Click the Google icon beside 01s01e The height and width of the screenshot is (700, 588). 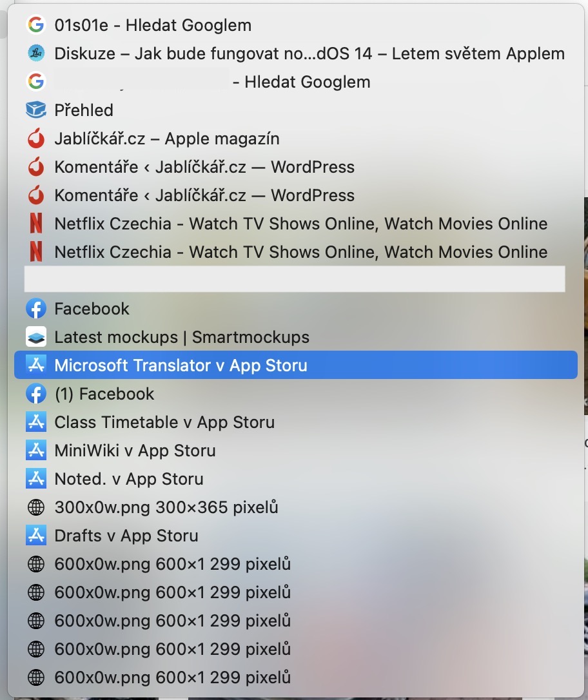click(36, 25)
